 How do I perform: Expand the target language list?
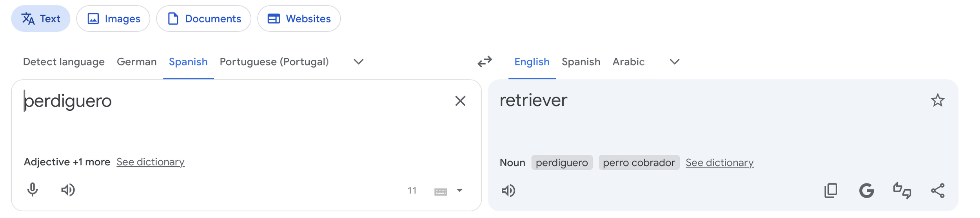pyautogui.click(x=674, y=62)
